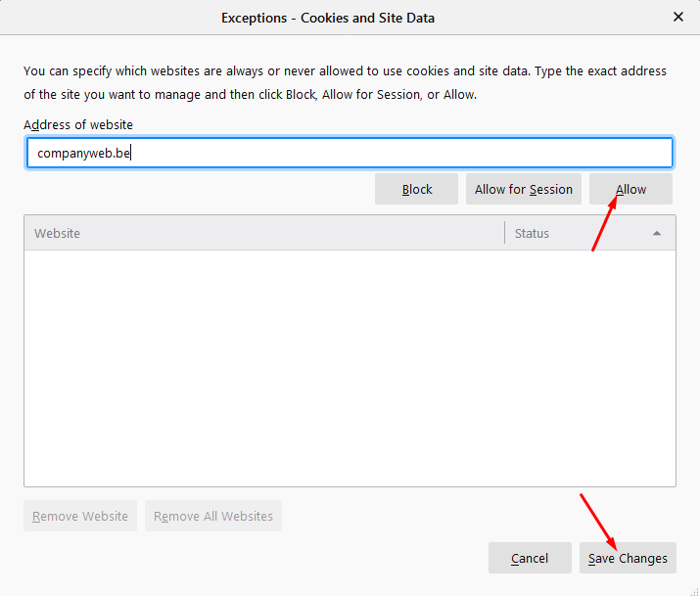Click the Address of website input field
The image size is (700, 596).
(x=349, y=153)
